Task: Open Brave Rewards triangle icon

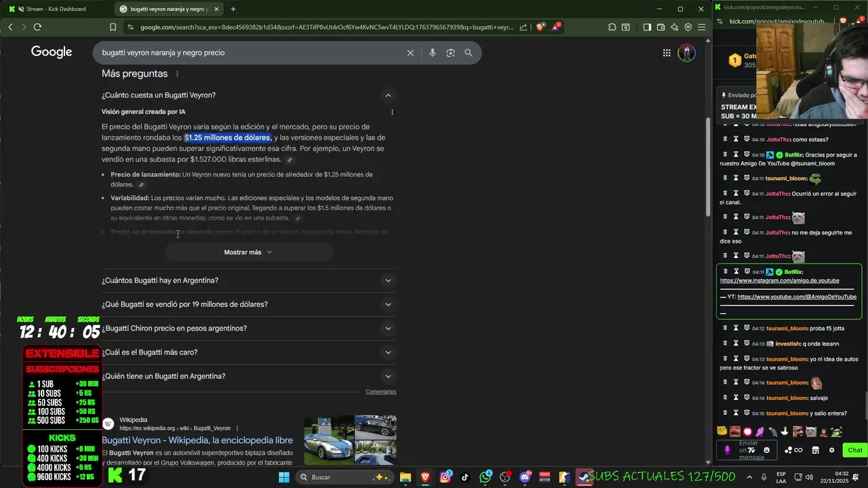Action: tap(557, 27)
